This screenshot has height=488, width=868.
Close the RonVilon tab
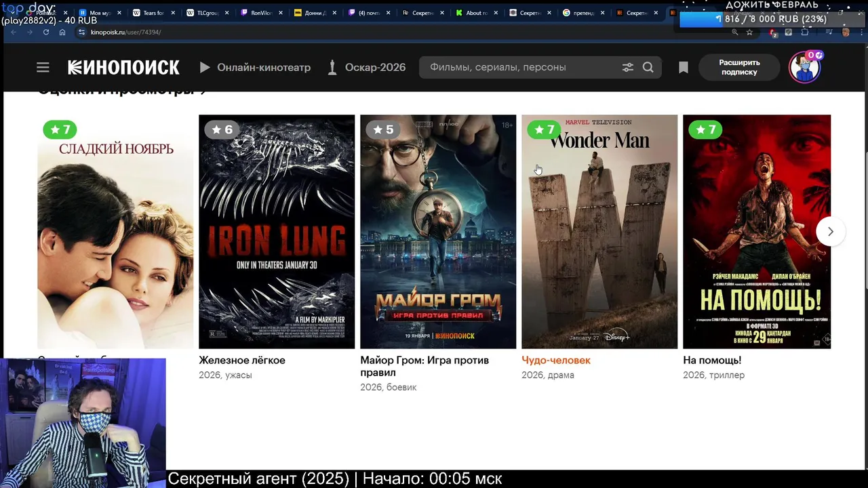coord(280,13)
